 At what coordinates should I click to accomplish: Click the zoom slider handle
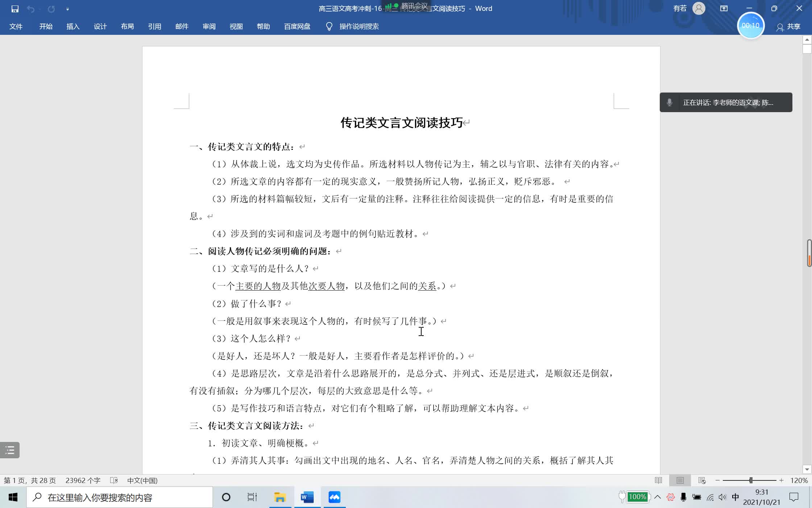(751, 480)
